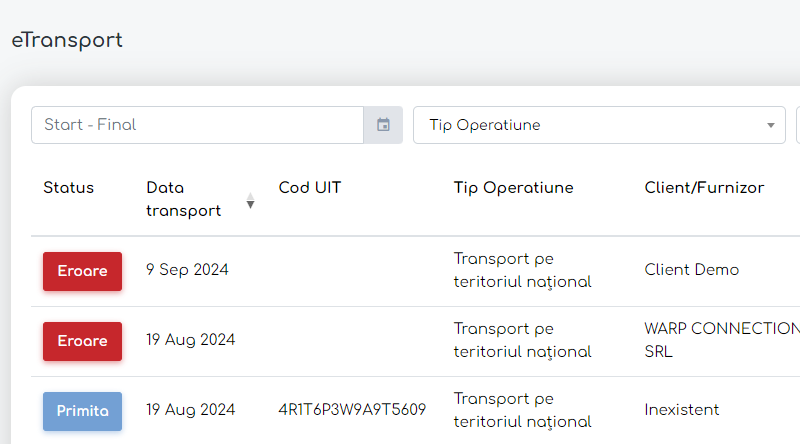Click the calendar icon beside date range

tap(383, 125)
